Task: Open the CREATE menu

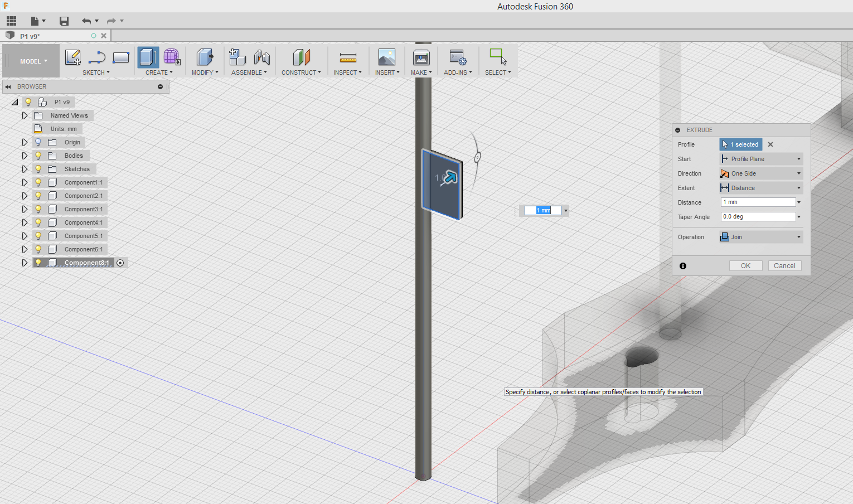Action: 159,72
